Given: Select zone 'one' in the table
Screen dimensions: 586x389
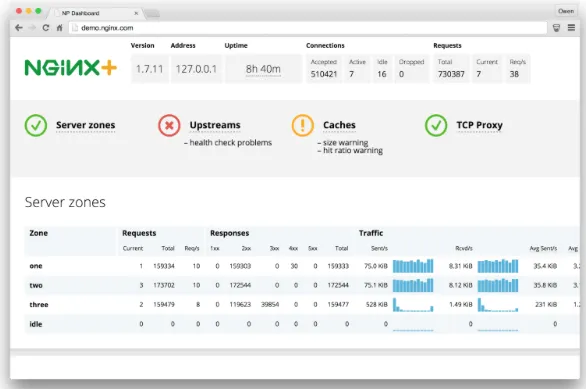Looking at the screenshot, I should [36, 266].
